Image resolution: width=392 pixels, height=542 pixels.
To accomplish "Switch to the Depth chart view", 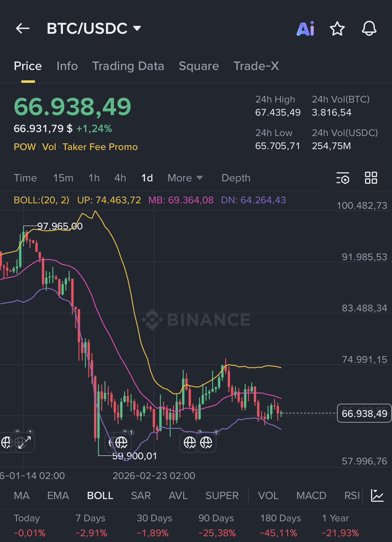I will [236, 178].
